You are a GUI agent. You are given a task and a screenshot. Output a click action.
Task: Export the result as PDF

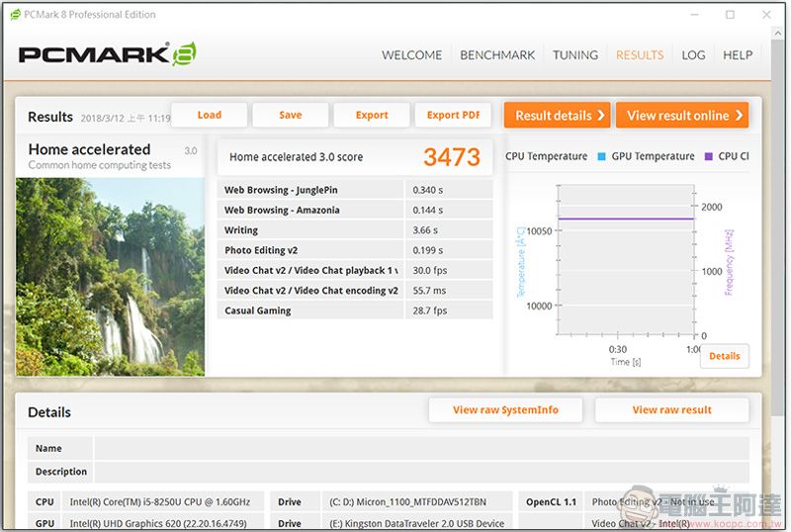452,115
